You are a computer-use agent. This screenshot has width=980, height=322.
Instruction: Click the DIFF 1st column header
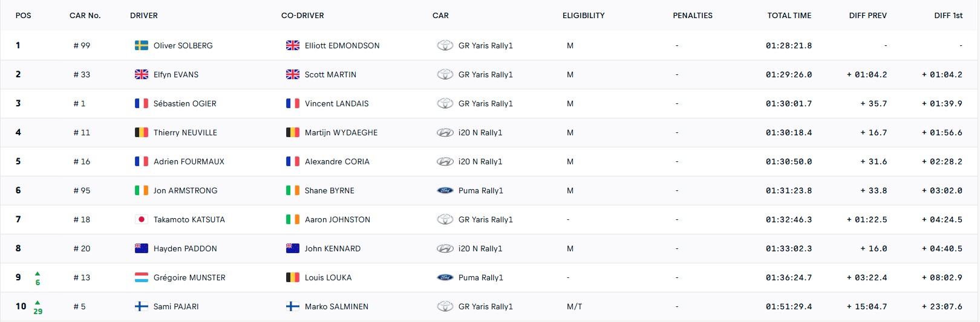click(948, 15)
